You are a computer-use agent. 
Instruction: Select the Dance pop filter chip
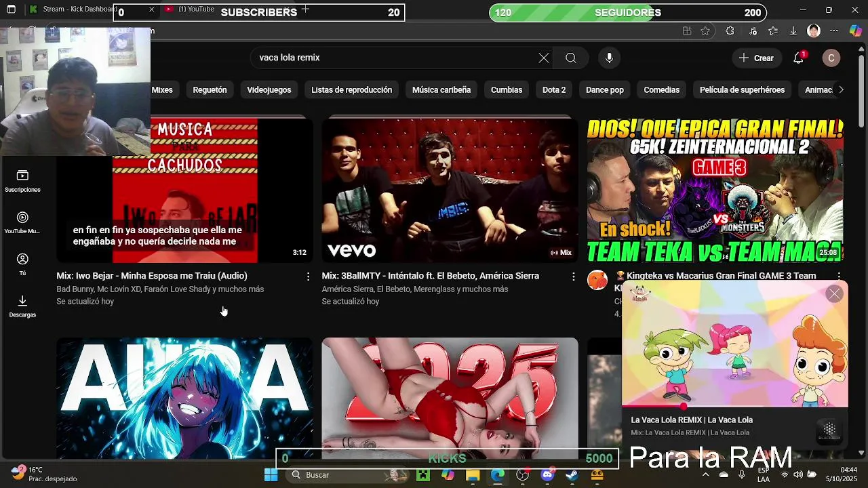(605, 90)
